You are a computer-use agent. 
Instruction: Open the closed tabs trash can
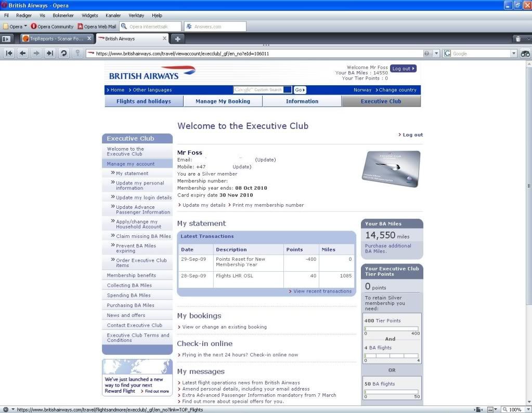[518, 38]
